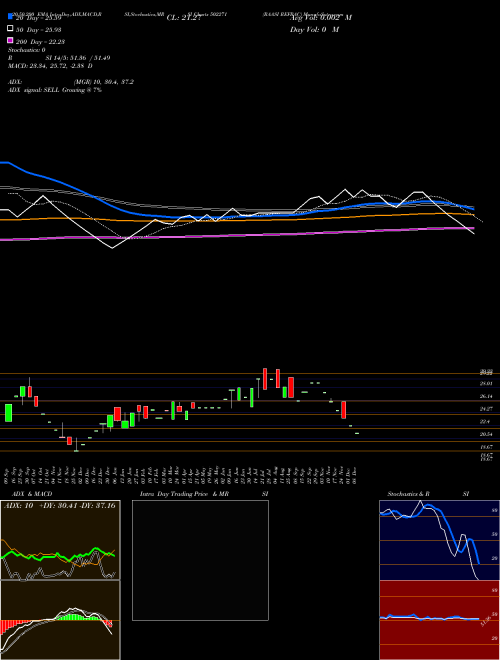Open the red RSI chart panel
The height and width of the screenshot is (660, 500).
439,620
